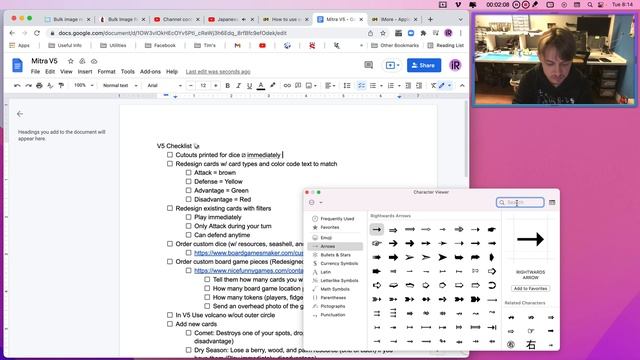
Task: Click the Google Docs home icon
Action: point(18,65)
